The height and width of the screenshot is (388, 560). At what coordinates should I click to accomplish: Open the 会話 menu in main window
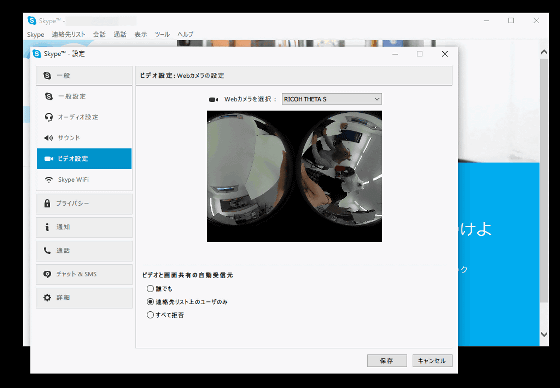[99, 34]
